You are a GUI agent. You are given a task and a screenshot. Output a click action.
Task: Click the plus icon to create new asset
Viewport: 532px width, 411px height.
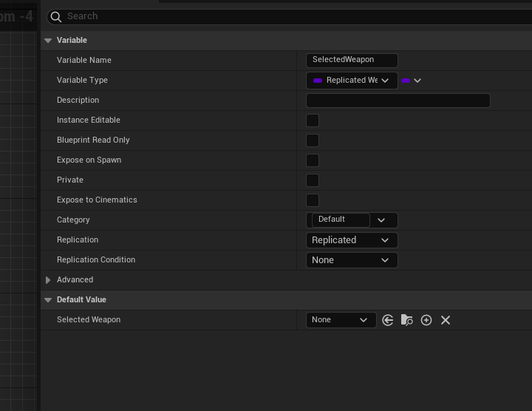click(426, 320)
